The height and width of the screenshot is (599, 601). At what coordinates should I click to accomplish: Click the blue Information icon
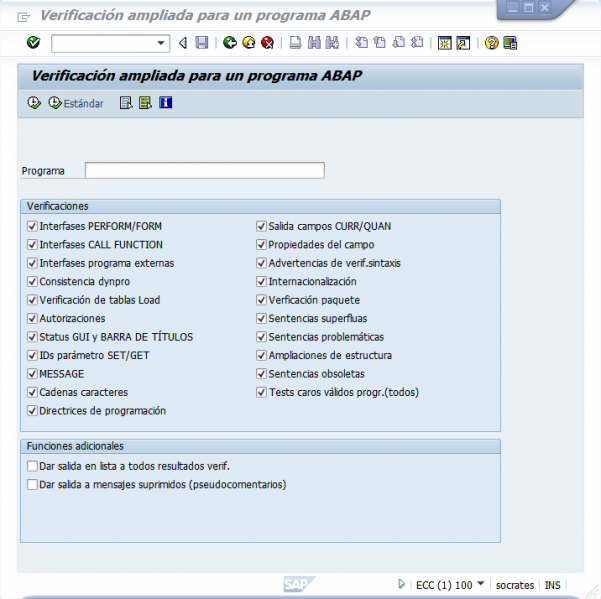click(166, 102)
